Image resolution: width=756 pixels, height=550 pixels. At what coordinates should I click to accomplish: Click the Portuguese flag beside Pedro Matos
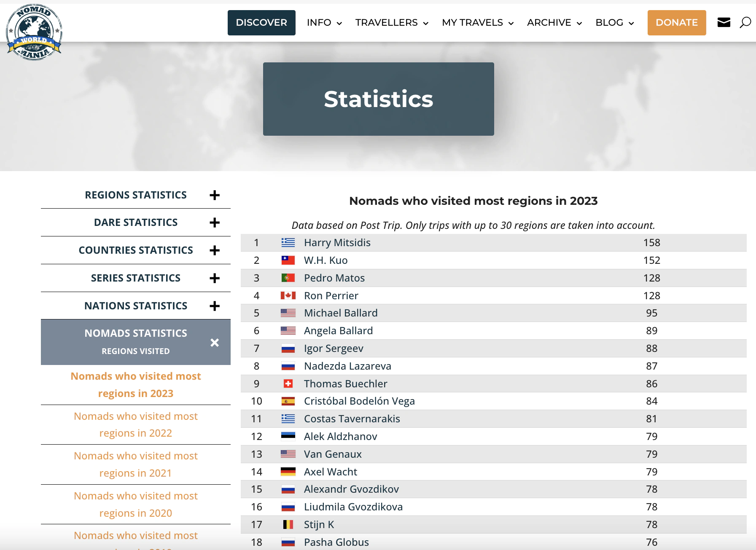pos(288,278)
